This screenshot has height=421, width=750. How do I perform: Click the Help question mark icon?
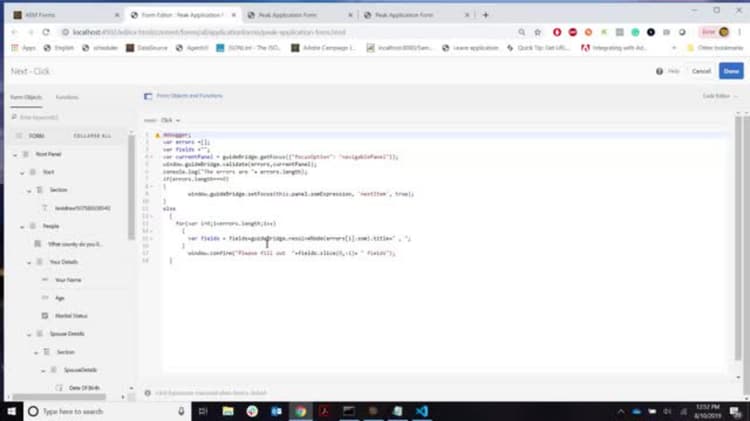click(659, 71)
